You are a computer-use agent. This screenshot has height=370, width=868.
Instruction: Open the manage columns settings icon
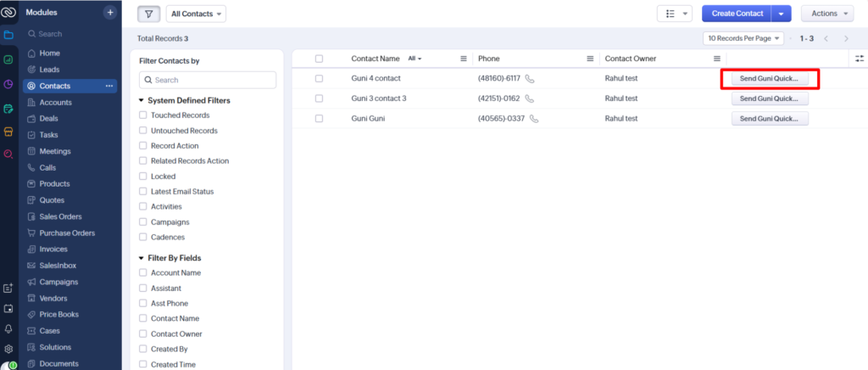click(860, 59)
